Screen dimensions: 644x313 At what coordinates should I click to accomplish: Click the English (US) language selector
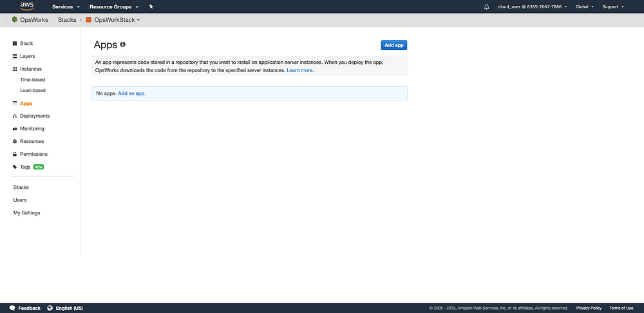pyautogui.click(x=69, y=308)
